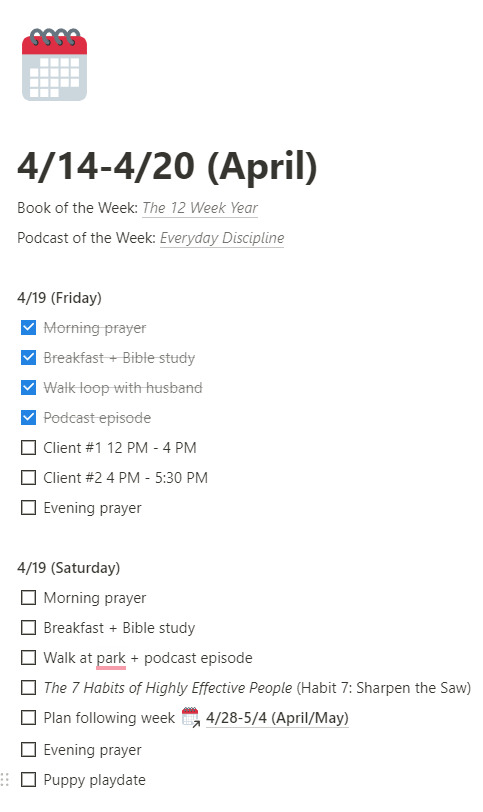This screenshot has height=812, width=483.
Task: Check off Client #2 4 PM - 5:30 PM
Action: coord(28,477)
